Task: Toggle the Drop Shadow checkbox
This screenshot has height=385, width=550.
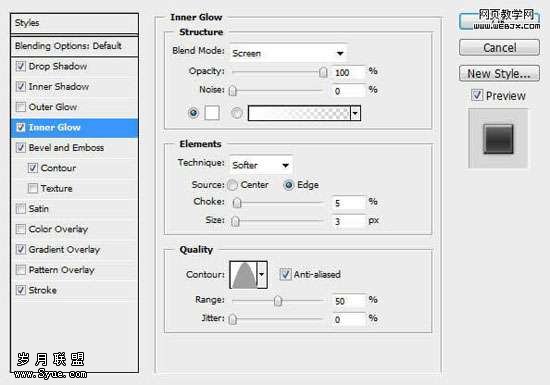Action: pos(21,66)
